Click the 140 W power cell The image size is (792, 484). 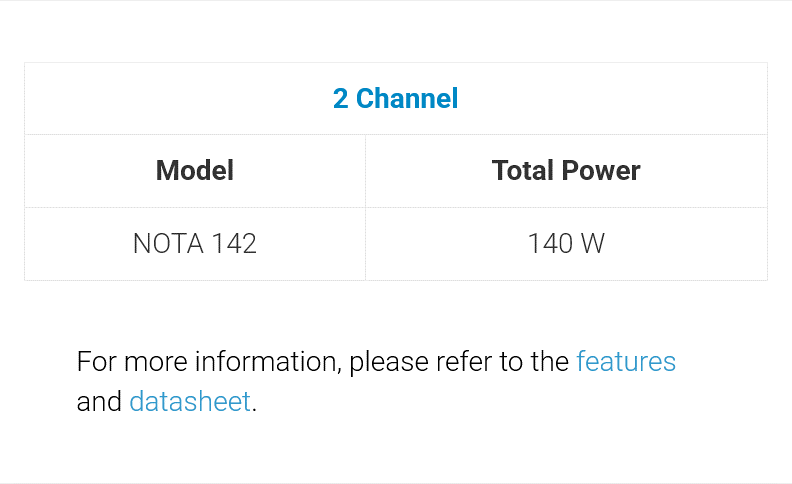pyautogui.click(x=566, y=244)
